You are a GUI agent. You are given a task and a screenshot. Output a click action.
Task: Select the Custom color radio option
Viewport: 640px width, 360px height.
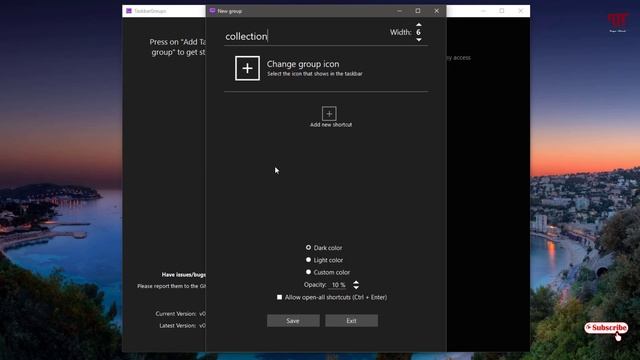(x=308, y=272)
